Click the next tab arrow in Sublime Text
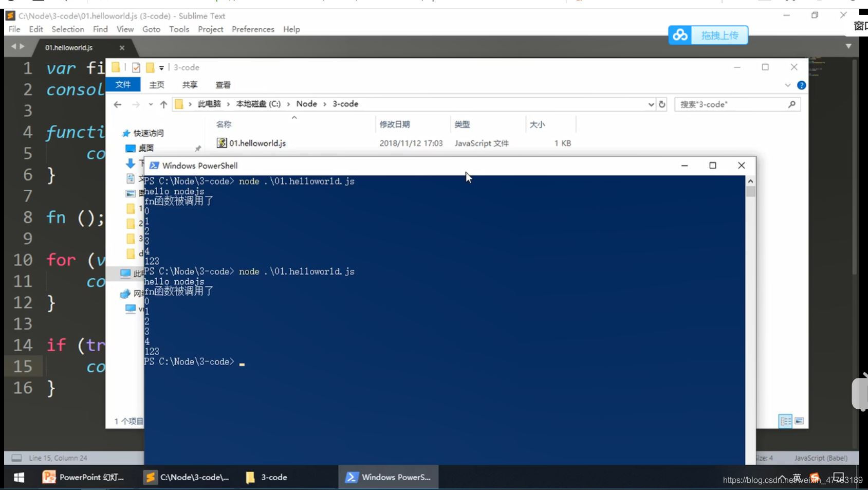This screenshot has height=490, width=868. click(22, 46)
